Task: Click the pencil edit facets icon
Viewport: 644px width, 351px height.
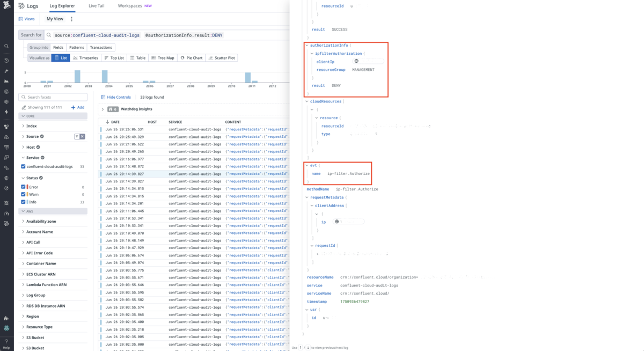Action: (24, 107)
